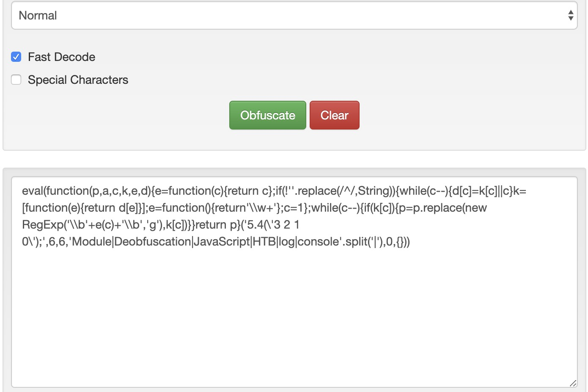Click the Special Characters label text
The image size is (588, 392).
(78, 80)
